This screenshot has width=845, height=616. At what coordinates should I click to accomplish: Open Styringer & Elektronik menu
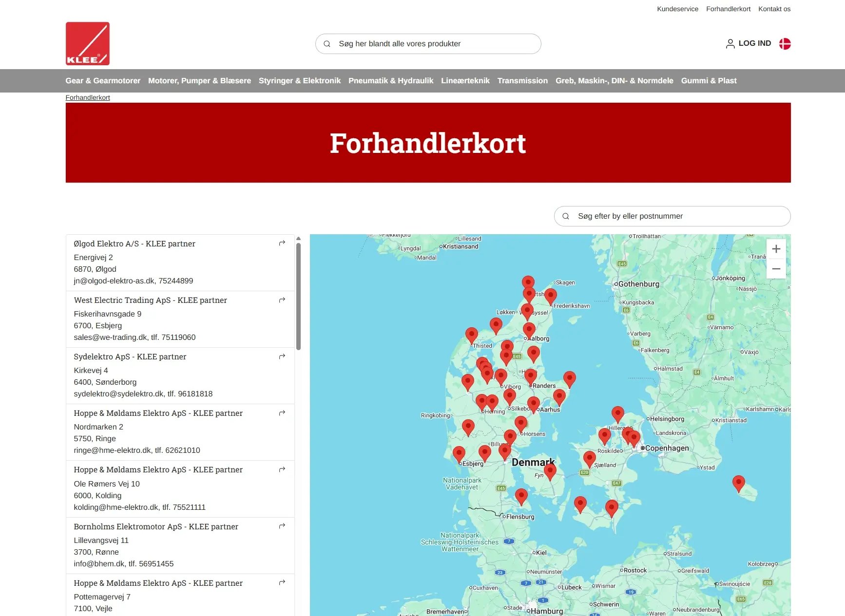click(300, 81)
